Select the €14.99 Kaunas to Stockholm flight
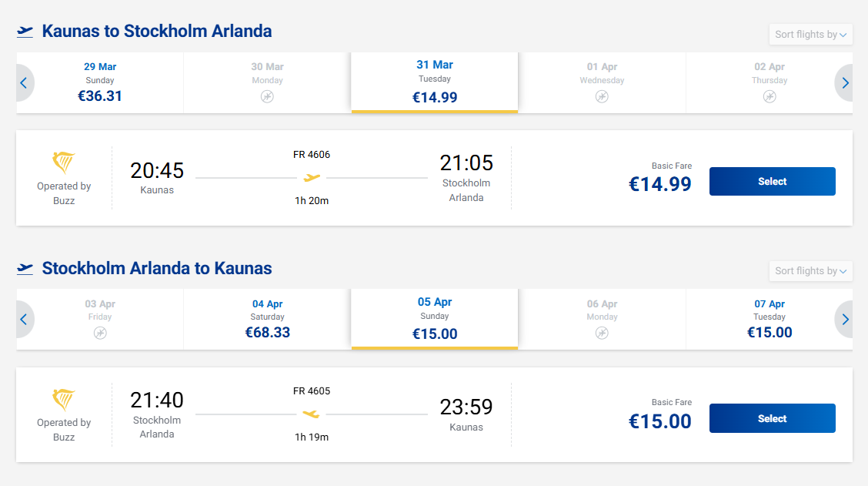The height and width of the screenshot is (486, 868). click(772, 182)
